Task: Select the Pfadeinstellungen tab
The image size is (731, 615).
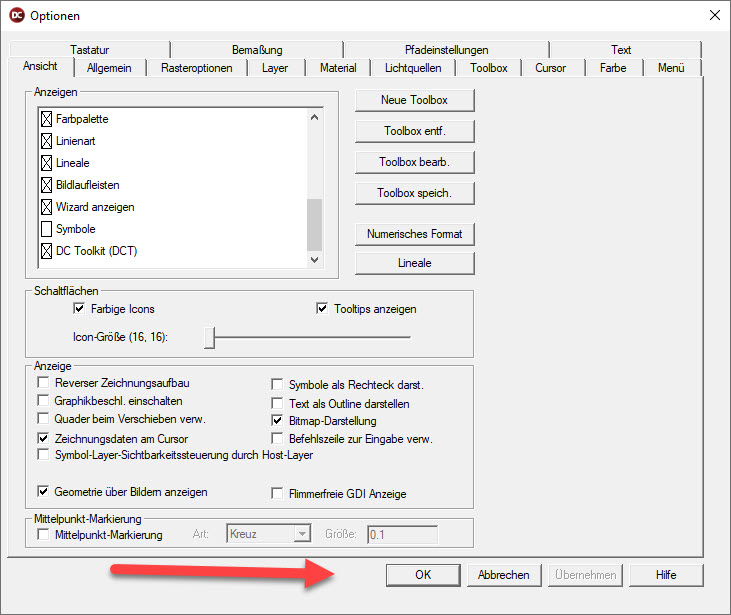Action: (x=446, y=50)
